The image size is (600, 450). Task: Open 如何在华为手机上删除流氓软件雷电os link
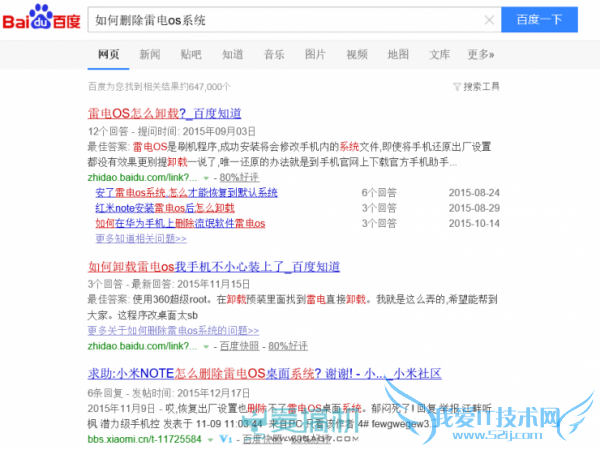click(x=180, y=223)
